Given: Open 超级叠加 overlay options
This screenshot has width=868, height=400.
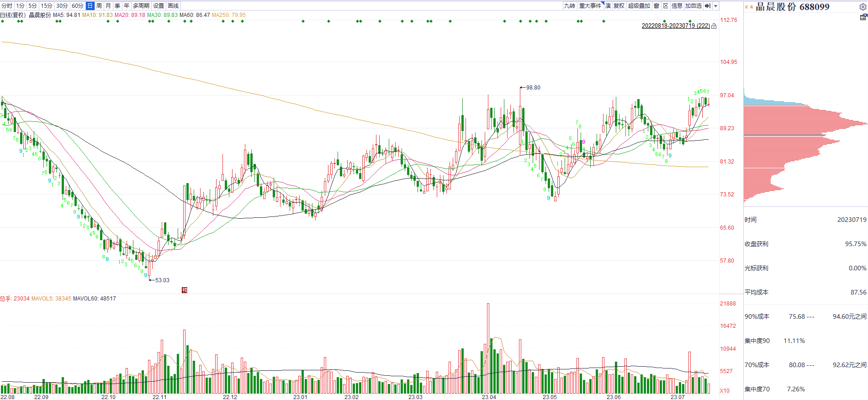Looking at the screenshot, I should (x=639, y=6).
